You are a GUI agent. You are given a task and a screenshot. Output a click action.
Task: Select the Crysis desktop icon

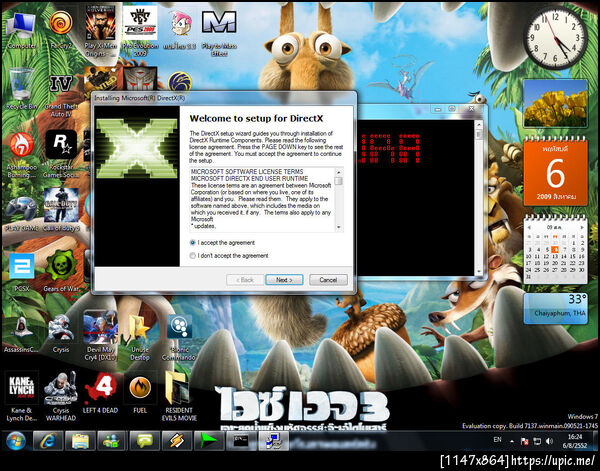[x=61, y=333]
